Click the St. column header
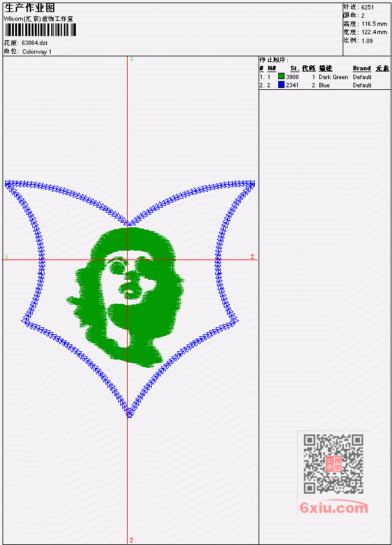Screen dimensions: 392x545 pos(295,68)
